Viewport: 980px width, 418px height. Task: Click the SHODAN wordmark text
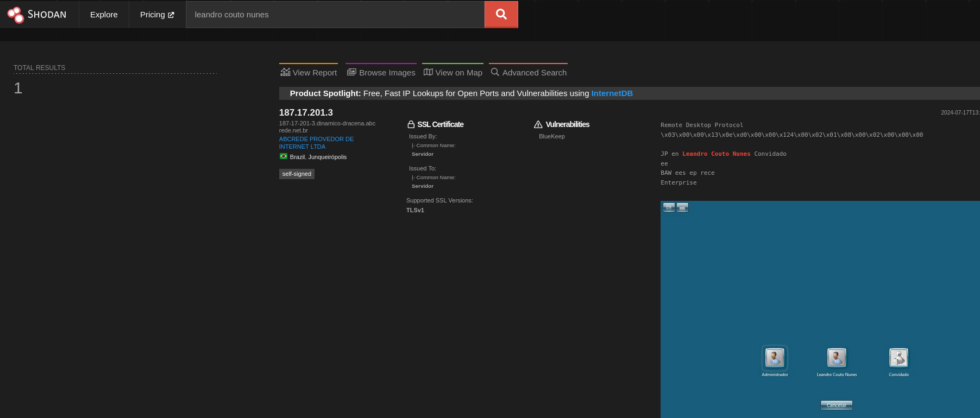point(47,15)
